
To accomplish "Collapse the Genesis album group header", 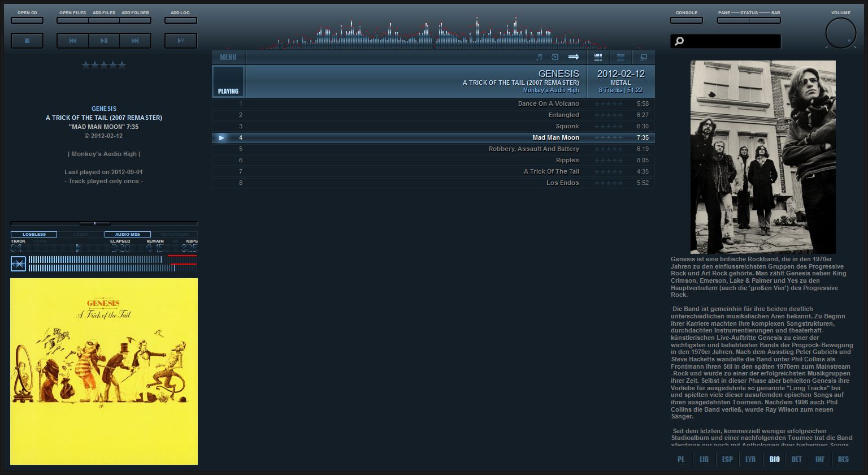I will point(433,81).
